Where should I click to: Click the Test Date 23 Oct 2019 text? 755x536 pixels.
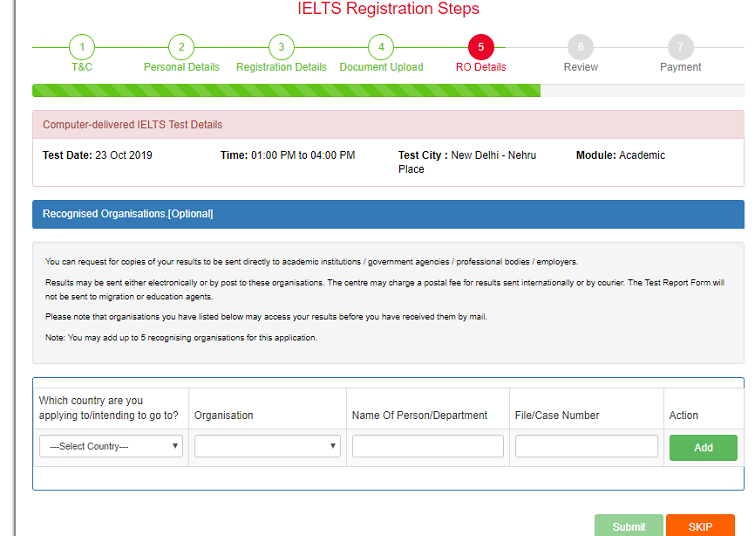point(97,156)
